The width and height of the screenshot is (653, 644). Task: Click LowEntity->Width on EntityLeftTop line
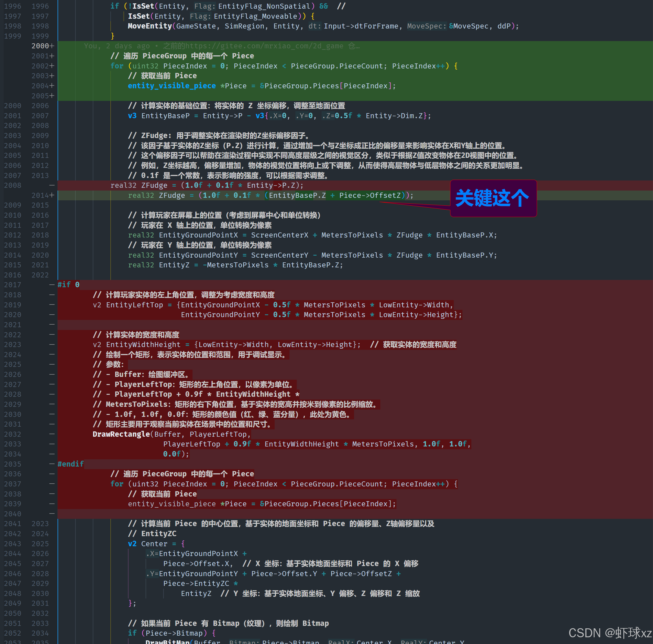[414, 305]
